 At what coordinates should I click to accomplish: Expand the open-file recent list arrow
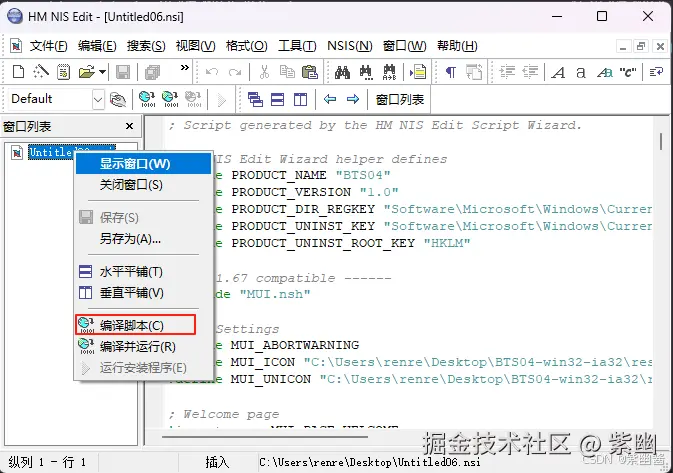(x=102, y=72)
